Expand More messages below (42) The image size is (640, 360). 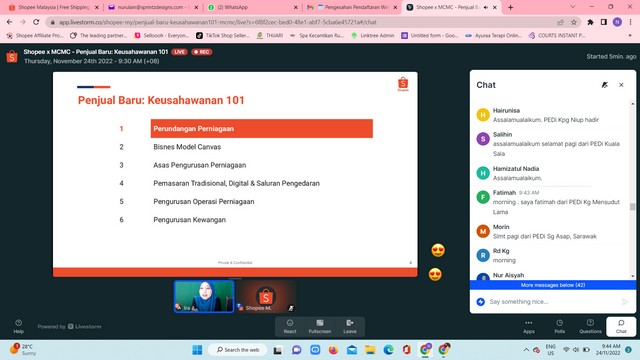click(x=553, y=285)
